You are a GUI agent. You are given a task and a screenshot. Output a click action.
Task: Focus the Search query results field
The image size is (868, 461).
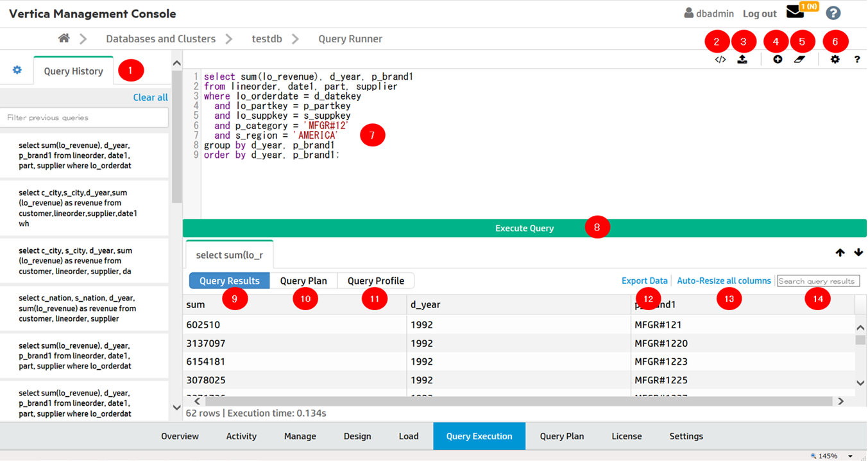point(818,281)
